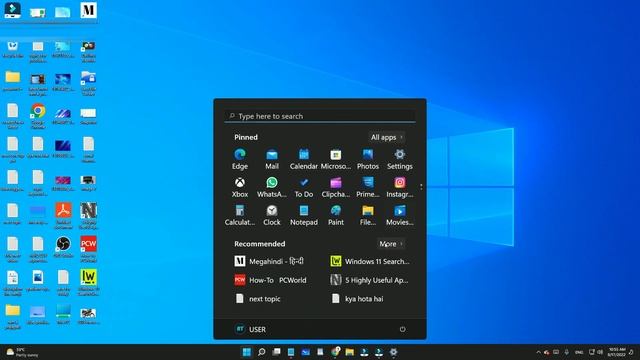Show more recommended items

[x=391, y=244]
